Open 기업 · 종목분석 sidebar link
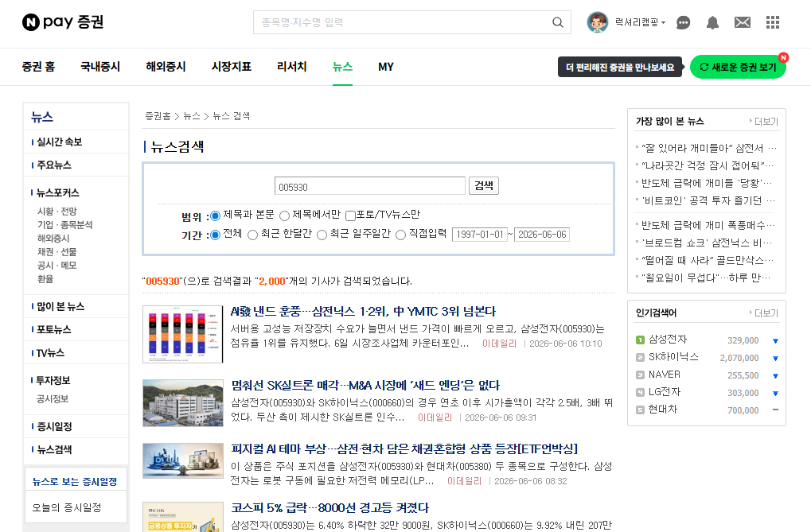 [64, 224]
